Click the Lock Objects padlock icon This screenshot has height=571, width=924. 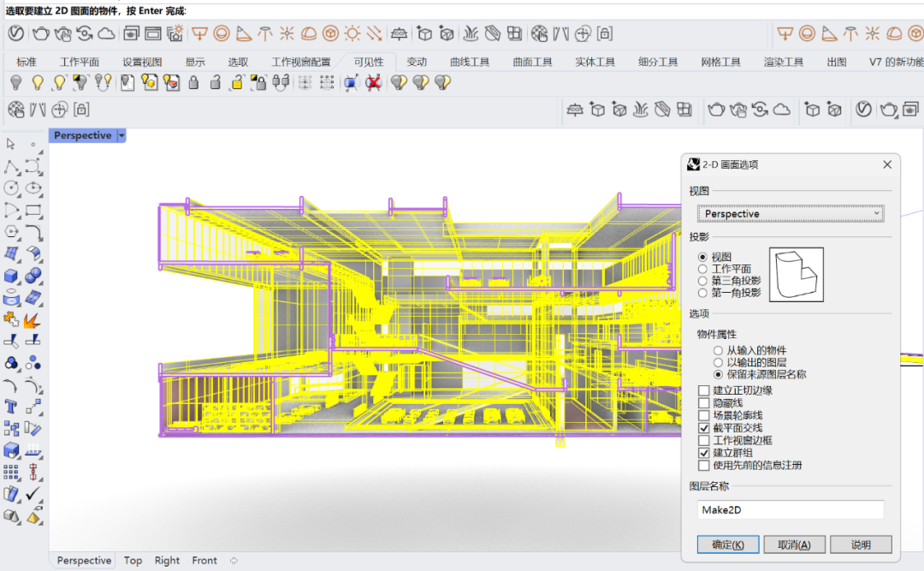click(193, 82)
